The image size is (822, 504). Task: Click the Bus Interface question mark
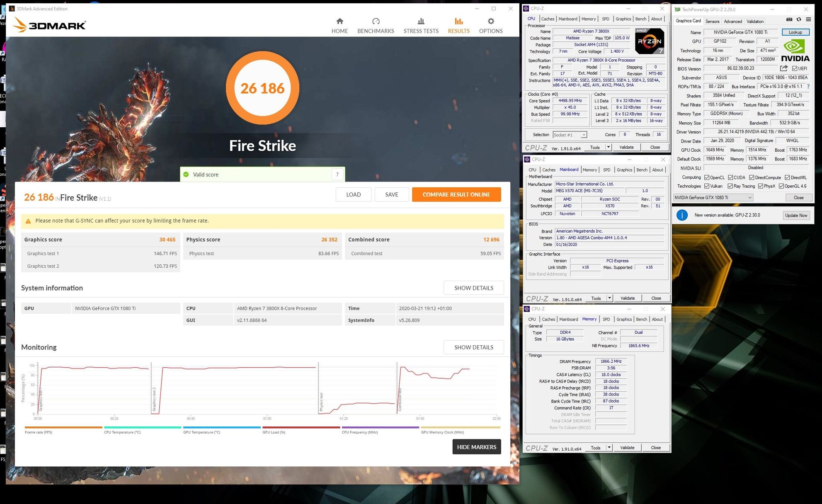[808, 87]
